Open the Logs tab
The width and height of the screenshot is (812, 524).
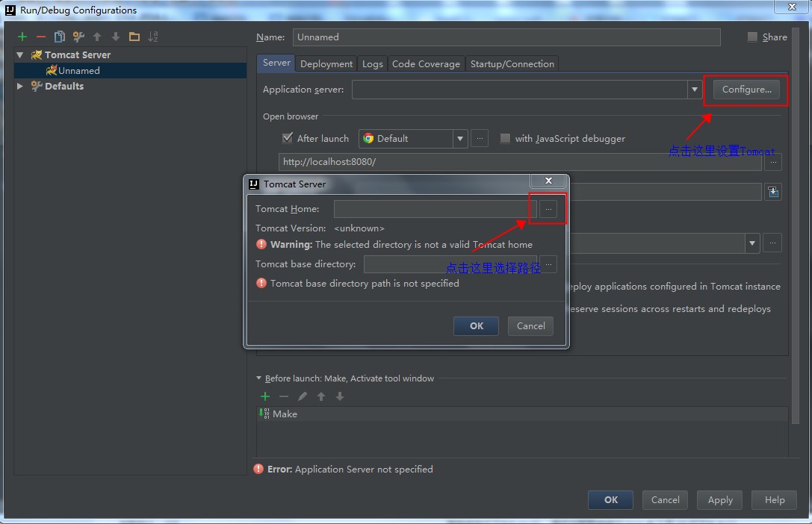click(372, 63)
